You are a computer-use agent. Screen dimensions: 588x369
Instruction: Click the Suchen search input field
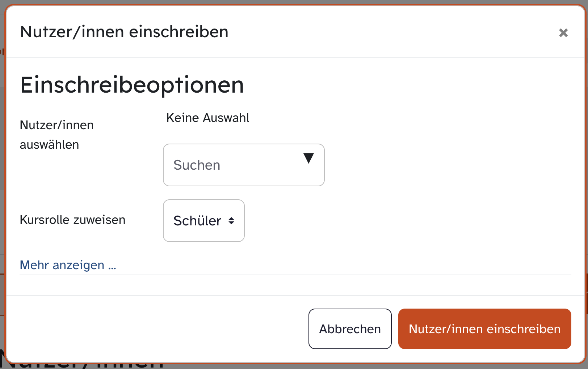(x=232, y=165)
